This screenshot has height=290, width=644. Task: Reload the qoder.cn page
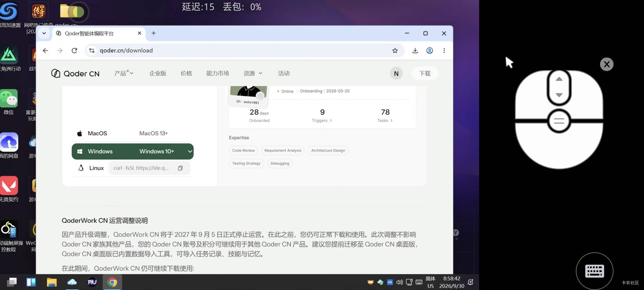(74, 51)
